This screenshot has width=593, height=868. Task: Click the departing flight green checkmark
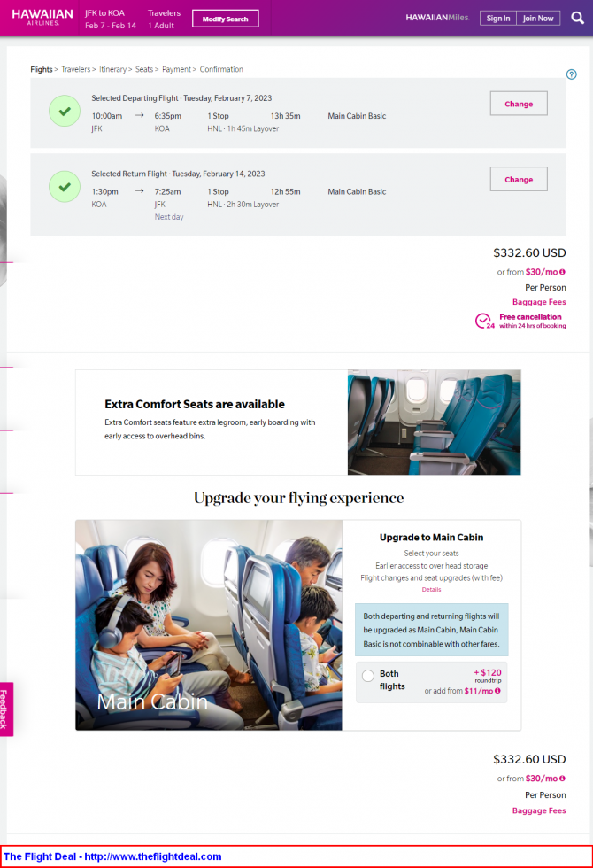coord(65,112)
